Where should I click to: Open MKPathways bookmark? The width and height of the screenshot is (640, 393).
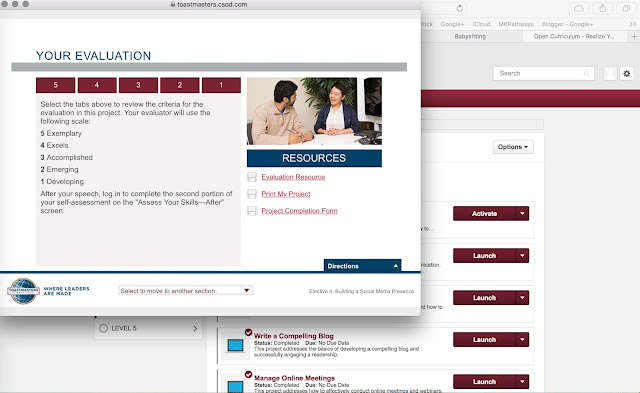point(516,24)
